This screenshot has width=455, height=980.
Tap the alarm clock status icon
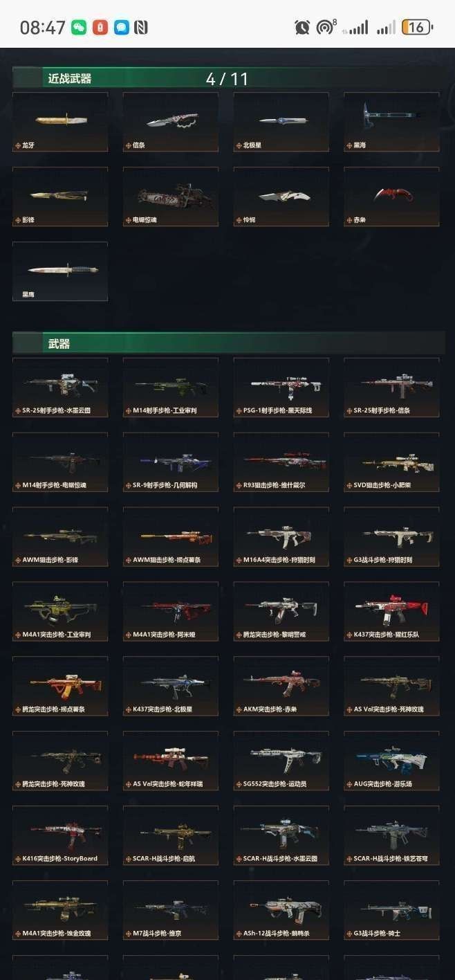pyautogui.click(x=302, y=28)
